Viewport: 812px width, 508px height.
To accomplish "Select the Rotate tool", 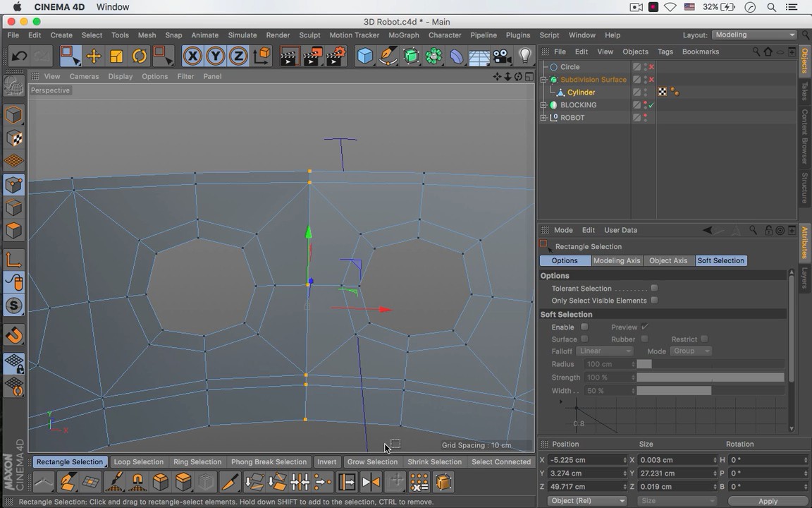I will [x=140, y=56].
